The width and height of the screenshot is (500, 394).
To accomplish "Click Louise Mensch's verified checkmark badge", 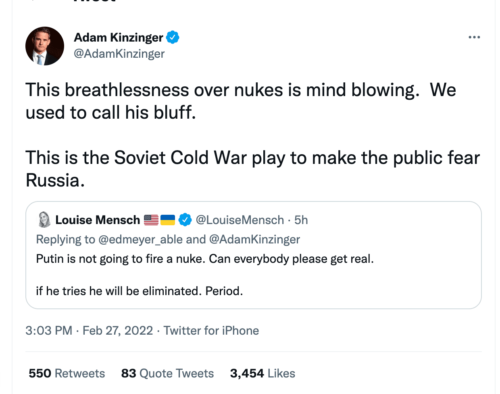I will tap(185, 220).
